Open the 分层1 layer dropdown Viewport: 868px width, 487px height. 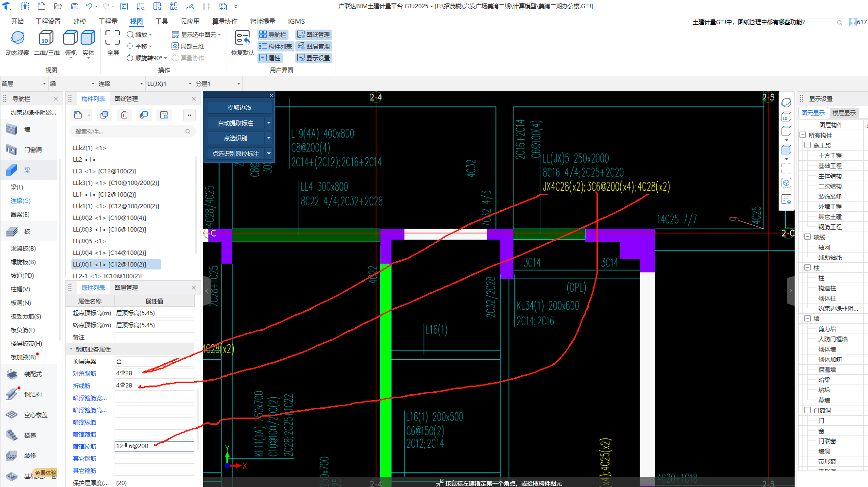tap(218, 84)
